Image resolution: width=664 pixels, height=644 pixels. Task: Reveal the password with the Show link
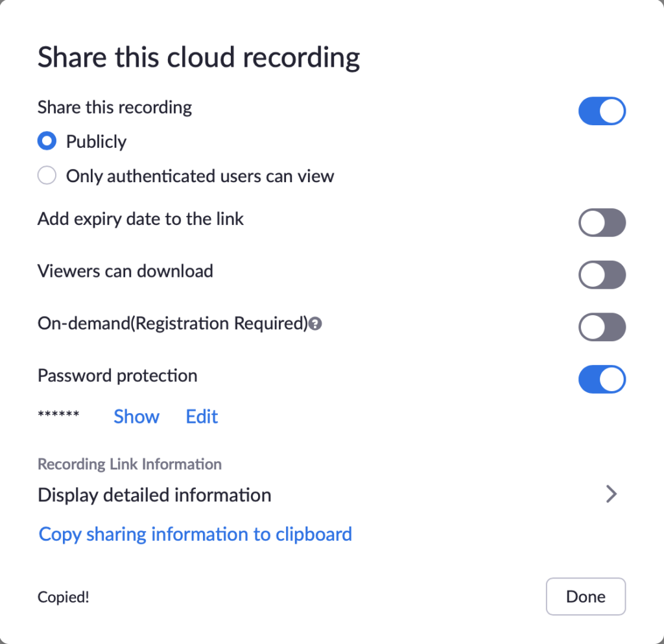(x=136, y=416)
